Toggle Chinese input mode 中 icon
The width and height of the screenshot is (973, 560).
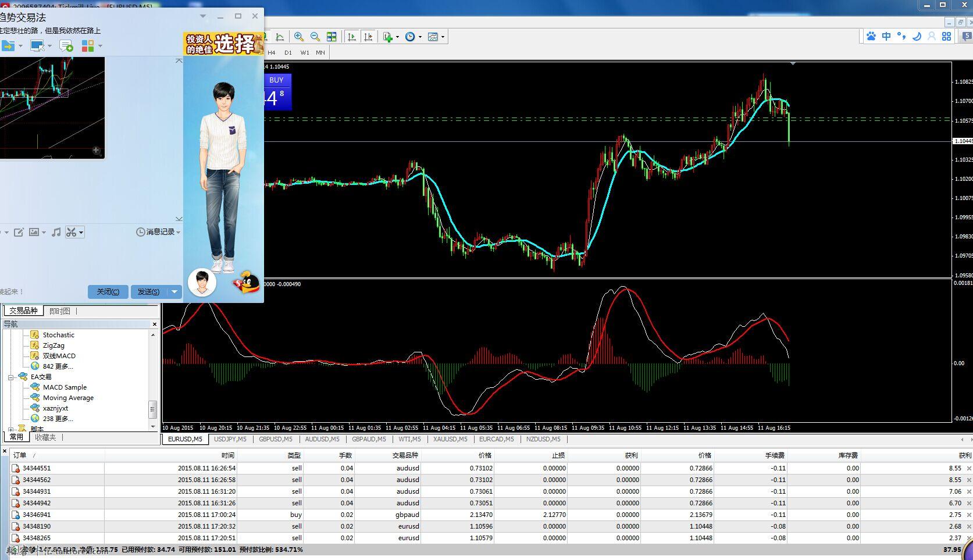tap(886, 36)
